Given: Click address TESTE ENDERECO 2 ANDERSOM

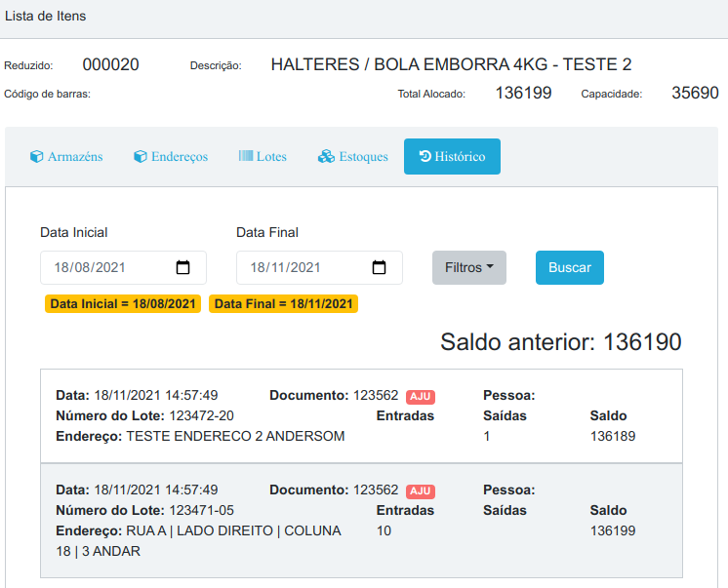Looking at the screenshot, I should tap(235, 436).
